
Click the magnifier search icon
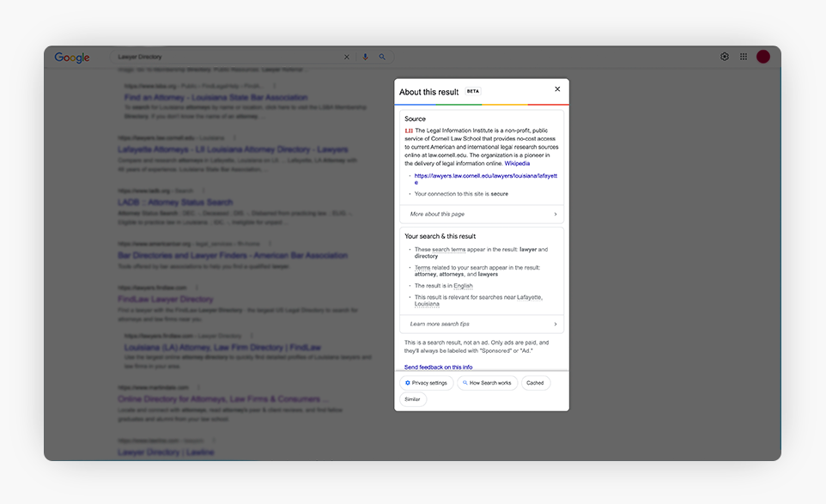(x=382, y=58)
